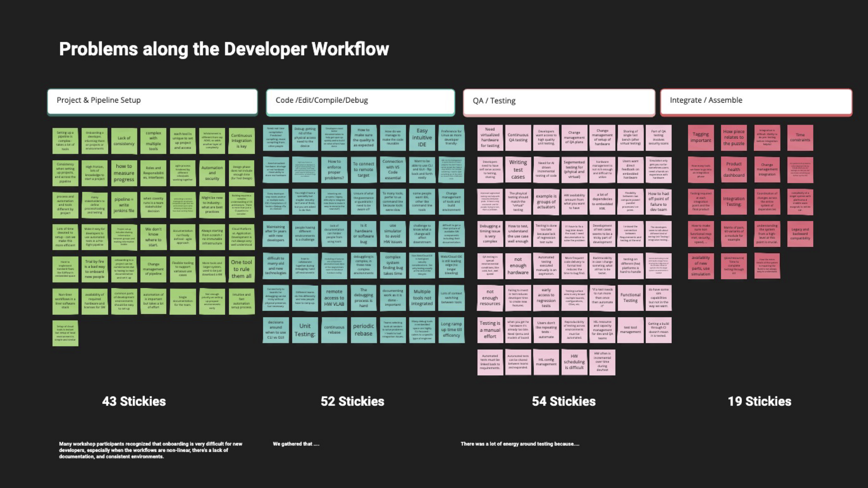Click the 'Integrate / Assemble' column header
The height and width of the screenshot is (488, 868).
756,101
